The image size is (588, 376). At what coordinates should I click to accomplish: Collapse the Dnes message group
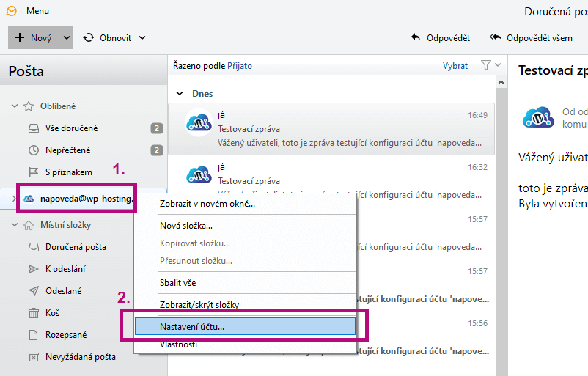[180, 94]
